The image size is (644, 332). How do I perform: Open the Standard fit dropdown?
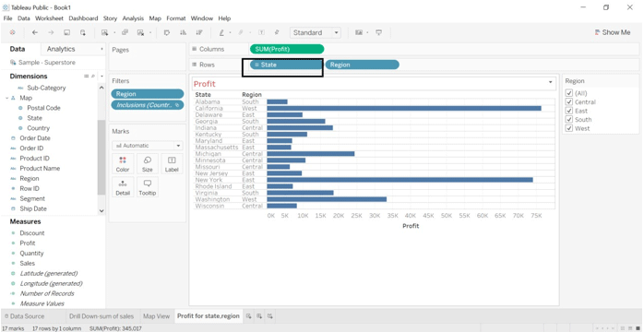click(316, 33)
